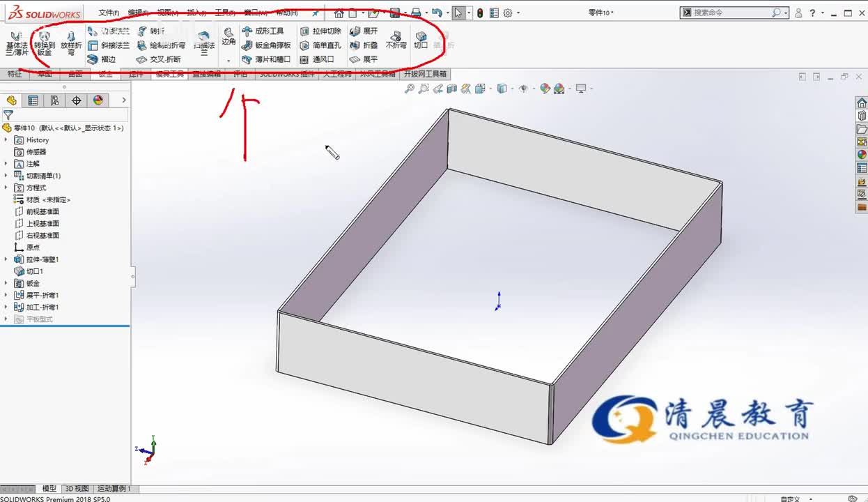Screen dimensions: 868x502
Task: Expand manager panel tabs with right chevron
Action: point(124,100)
